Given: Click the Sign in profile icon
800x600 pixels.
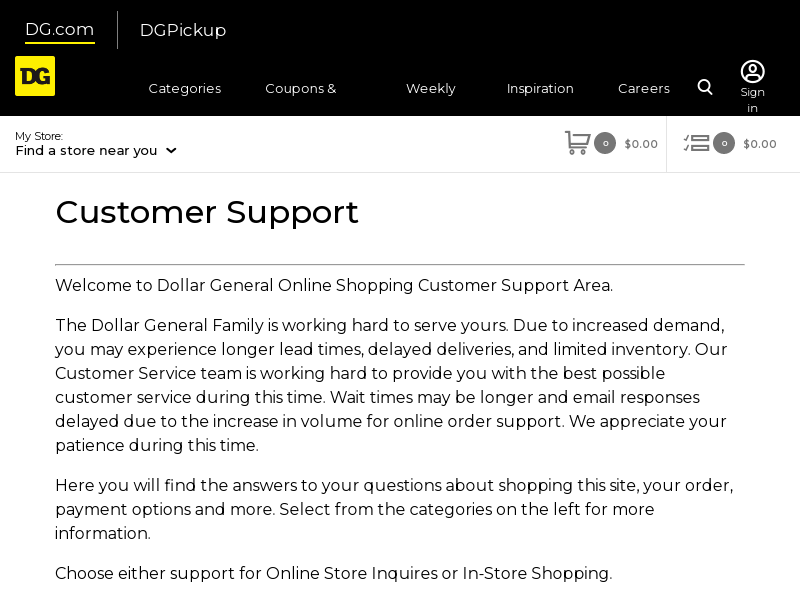Looking at the screenshot, I should click(753, 71).
